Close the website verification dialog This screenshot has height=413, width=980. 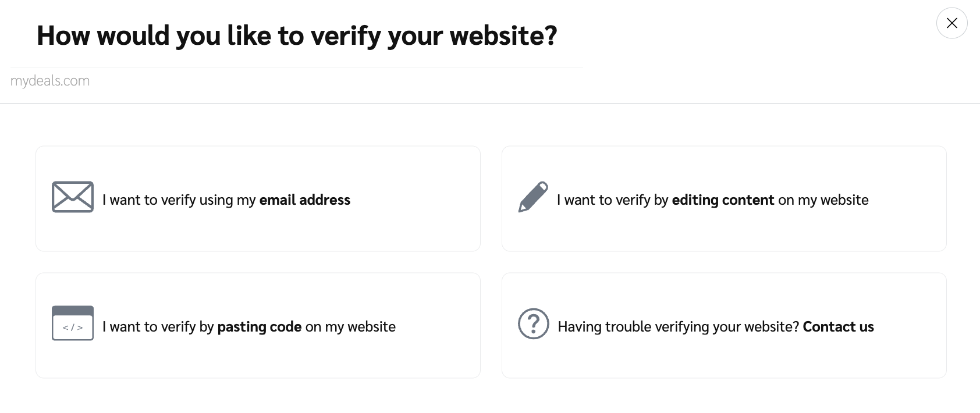pyautogui.click(x=951, y=23)
